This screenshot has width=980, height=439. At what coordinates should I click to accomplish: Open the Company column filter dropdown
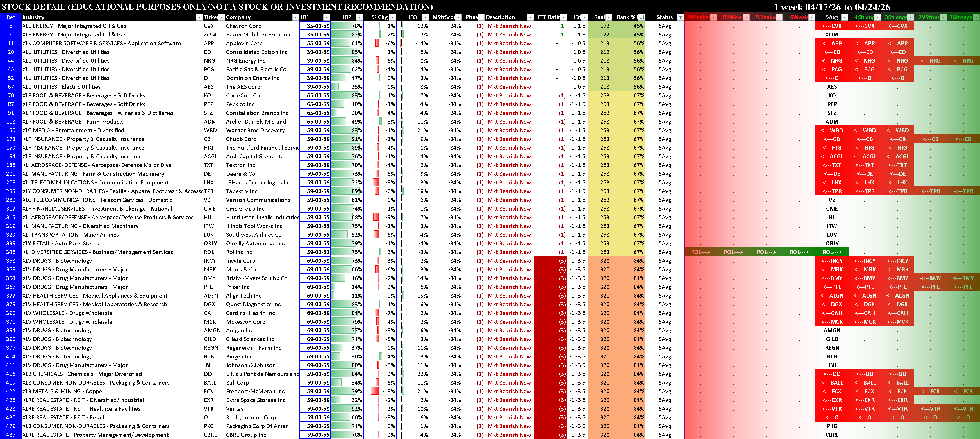pos(295,17)
